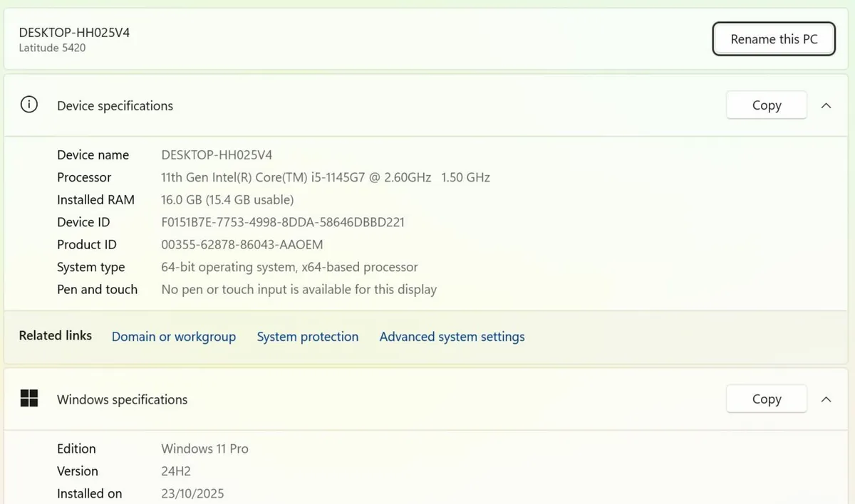Copy the Windows specifications
This screenshot has width=855, height=504.
[x=766, y=399]
